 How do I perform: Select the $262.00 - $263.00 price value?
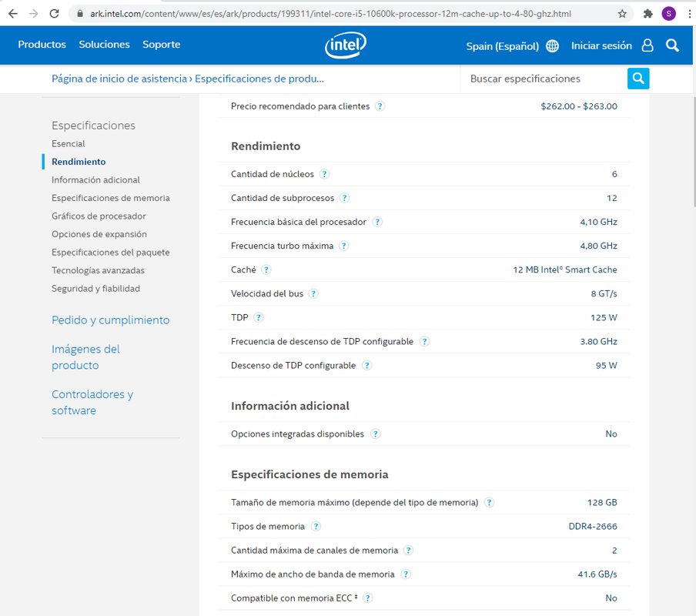(x=579, y=106)
